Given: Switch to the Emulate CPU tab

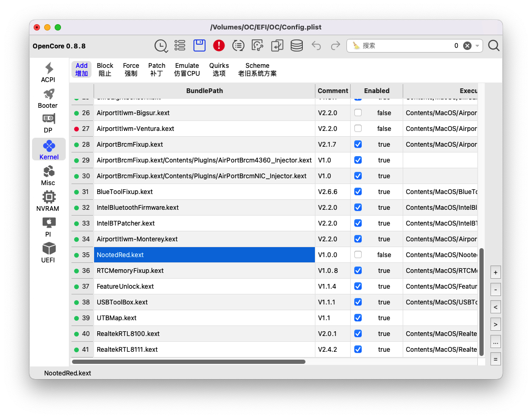Looking at the screenshot, I should 187,69.
